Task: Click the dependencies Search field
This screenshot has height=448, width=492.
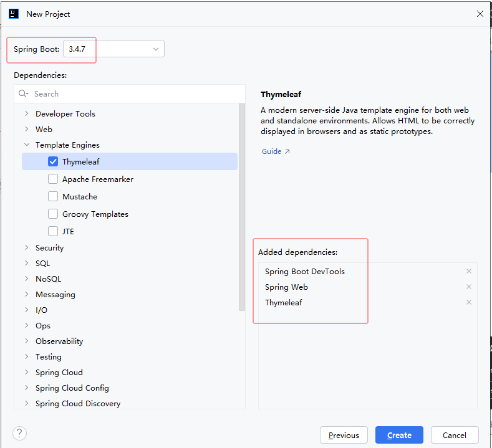Action: pyautogui.click(x=130, y=93)
